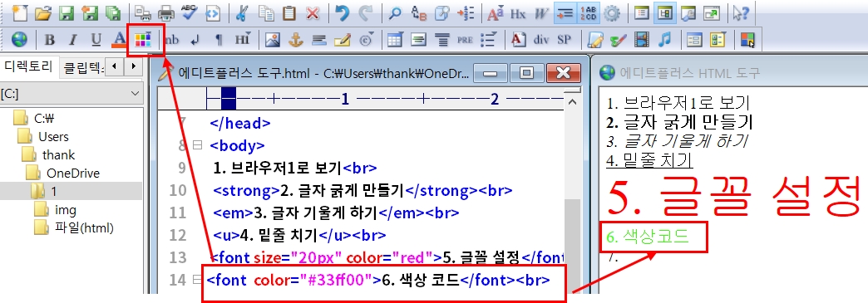The image size is (868, 303).
Task: Insert an anchor link
Action: coord(296,39)
